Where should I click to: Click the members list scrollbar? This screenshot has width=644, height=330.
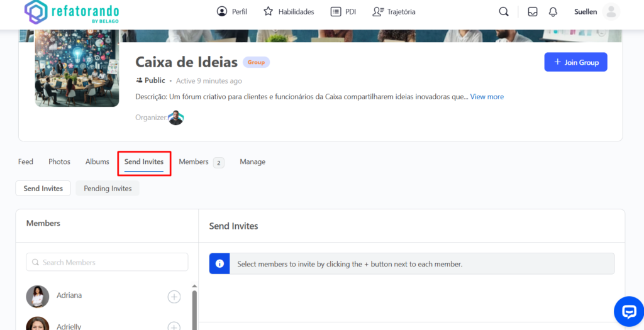[x=194, y=308]
